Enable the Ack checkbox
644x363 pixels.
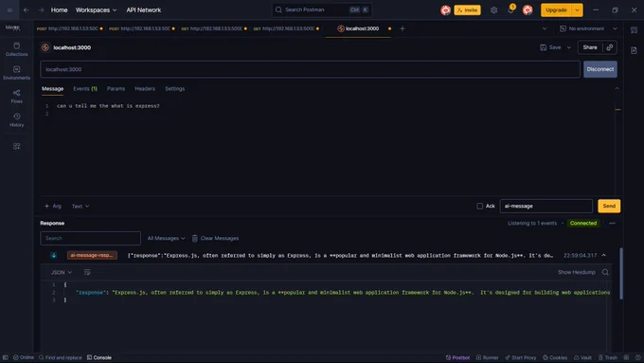click(479, 206)
